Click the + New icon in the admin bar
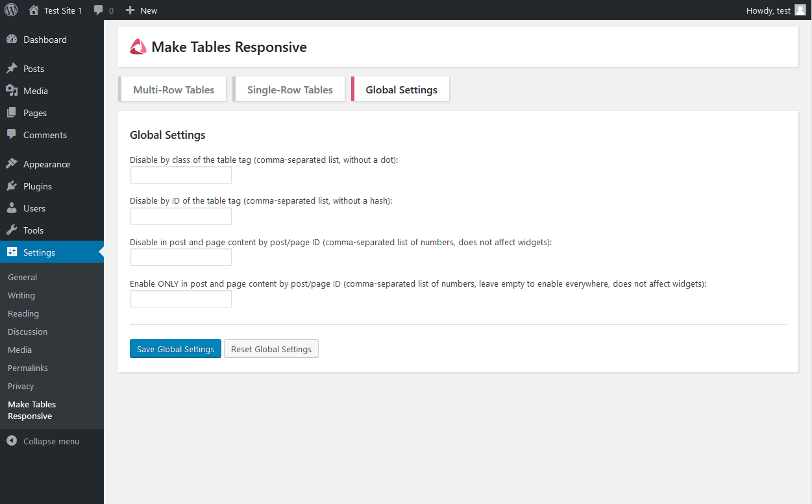 click(x=130, y=10)
